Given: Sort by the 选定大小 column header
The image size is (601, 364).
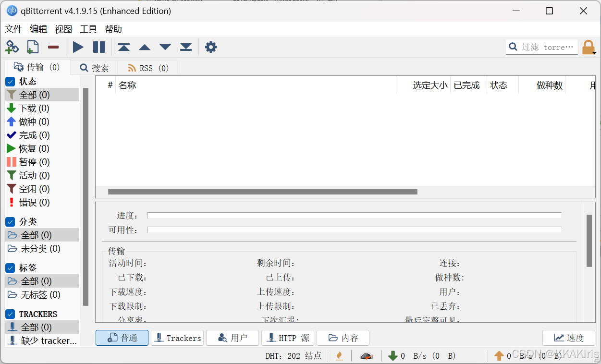Looking at the screenshot, I should (x=423, y=85).
